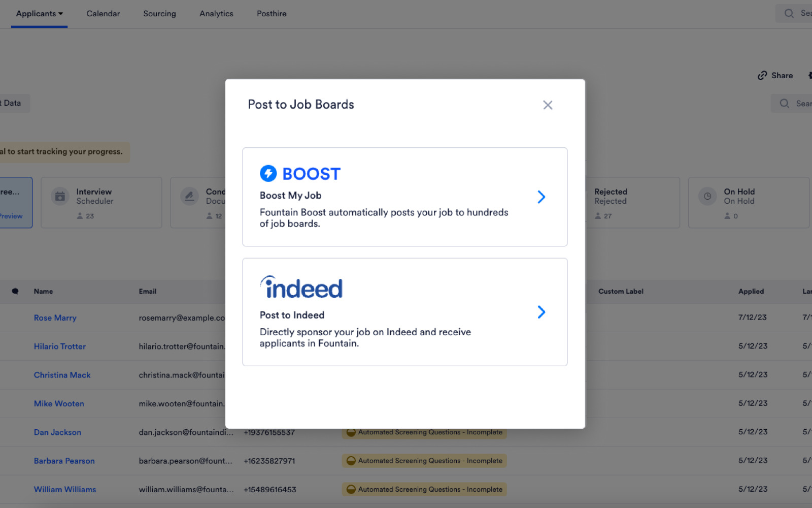The height and width of the screenshot is (508, 812).
Task: Open the Applicants dropdown tab
Action: coord(39,14)
